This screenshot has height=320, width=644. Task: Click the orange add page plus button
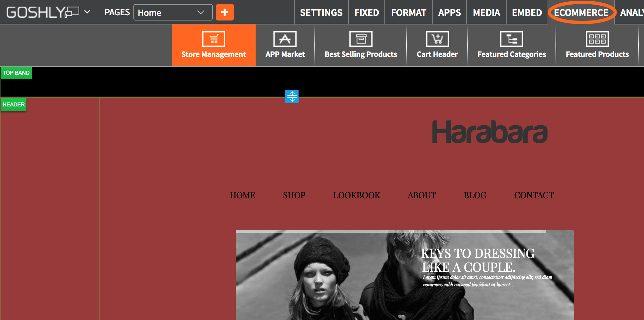[225, 12]
